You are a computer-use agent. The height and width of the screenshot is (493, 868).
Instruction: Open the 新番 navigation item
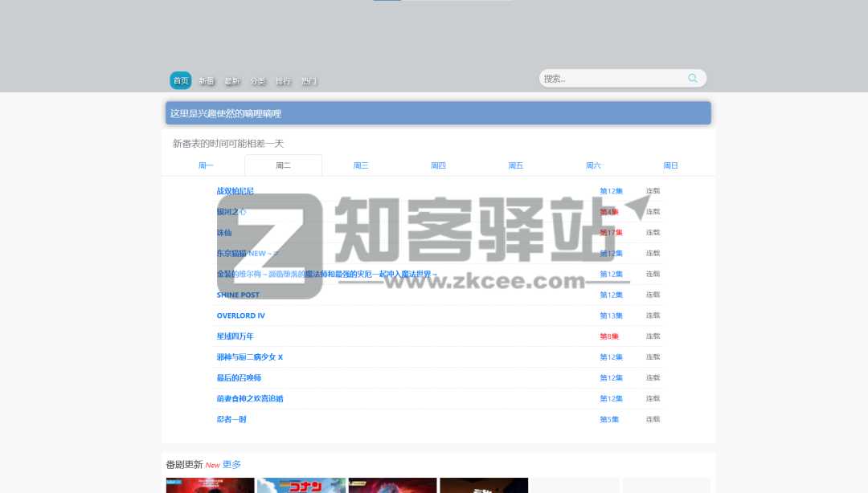(206, 80)
